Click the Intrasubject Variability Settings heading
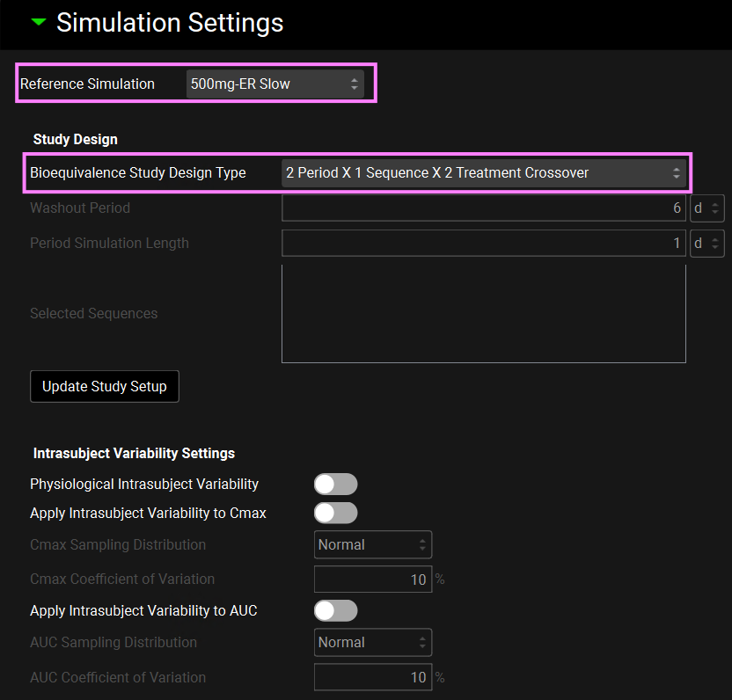Viewport: 732px width, 700px height. coord(134,454)
